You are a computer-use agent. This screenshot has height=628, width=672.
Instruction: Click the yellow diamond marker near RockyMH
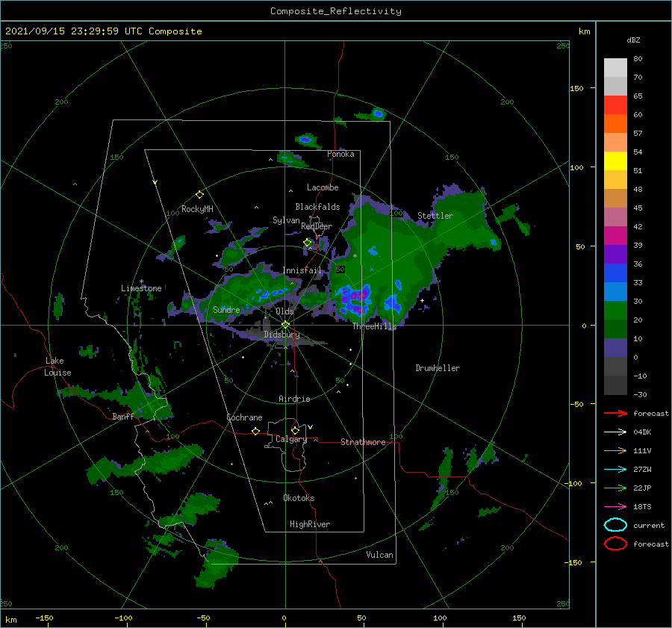[199, 195]
